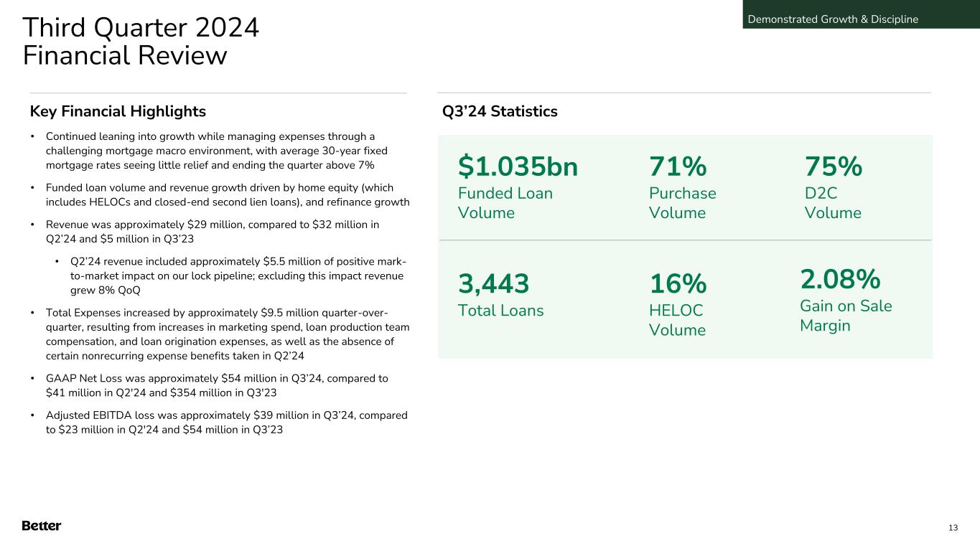Image resolution: width=980 pixels, height=551 pixels.
Task: Click the 71% Purchase Volume statistic
Action: click(x=678, y=167)
